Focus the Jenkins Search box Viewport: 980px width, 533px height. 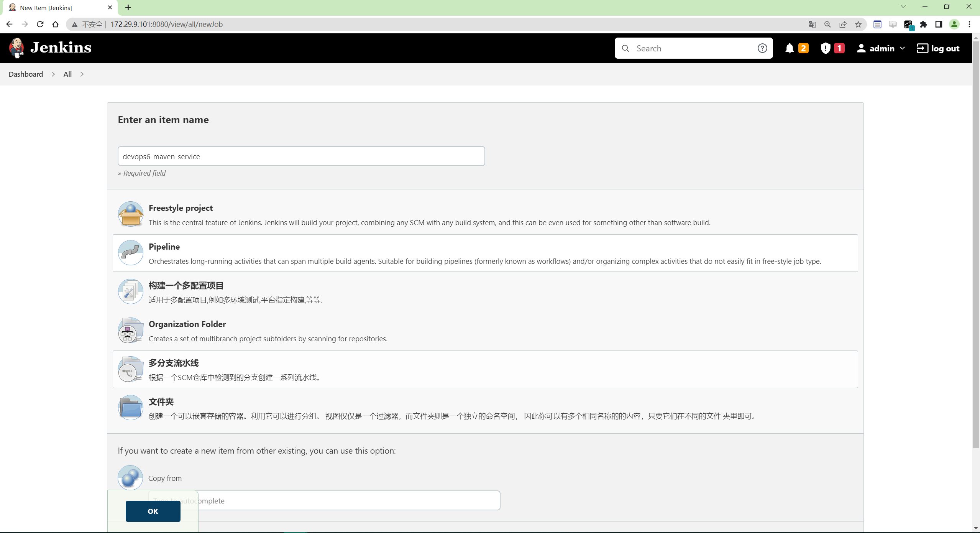click(694, 48)
